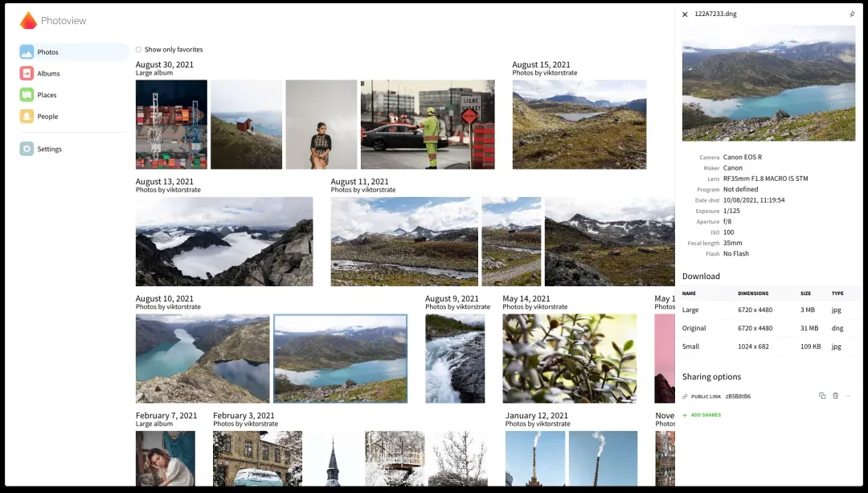Click the date shot 10/08/2021 value
The width and height of the screenshot is (868, 493).
[754, 200]
